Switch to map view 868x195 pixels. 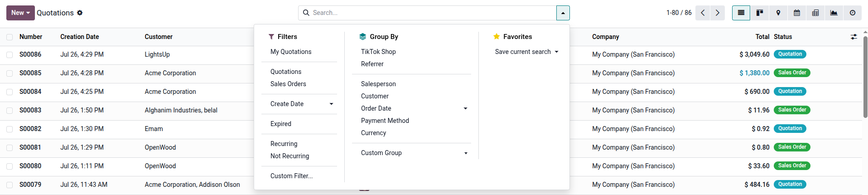tap(778, 13)
